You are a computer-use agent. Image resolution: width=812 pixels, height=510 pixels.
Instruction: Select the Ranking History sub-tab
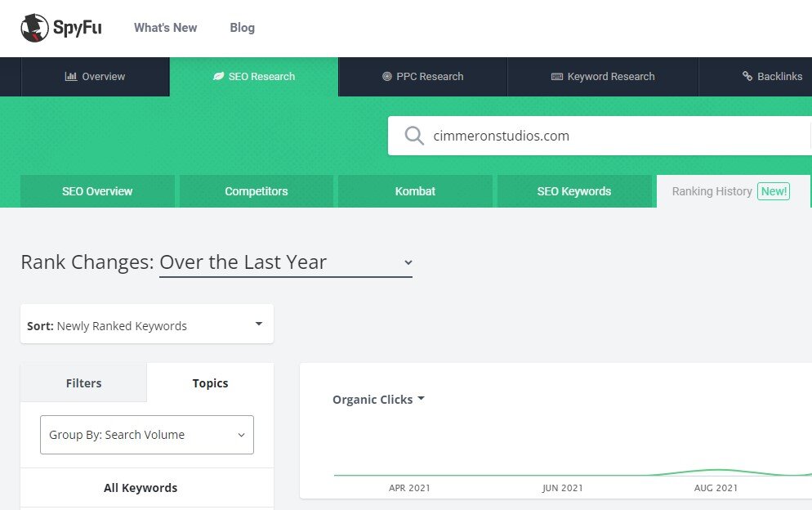[x=734, y=191]
